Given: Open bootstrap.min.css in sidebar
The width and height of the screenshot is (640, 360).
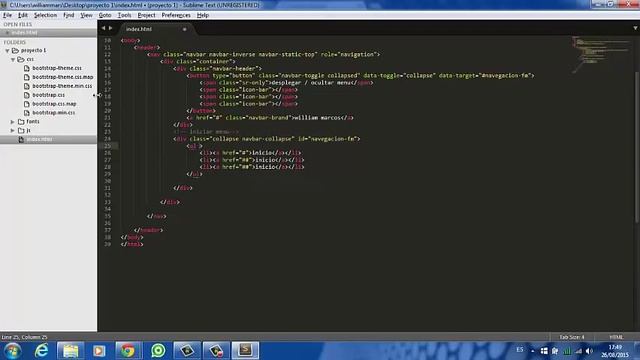Looking at the screenshot, I should pyautogui.click(x=53, y=113).
